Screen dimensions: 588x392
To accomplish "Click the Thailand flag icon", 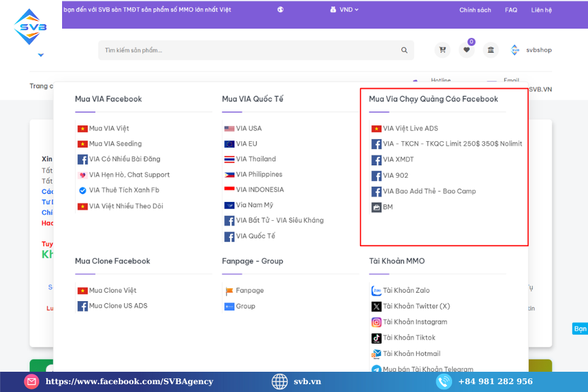I will [x=229, y=159].
